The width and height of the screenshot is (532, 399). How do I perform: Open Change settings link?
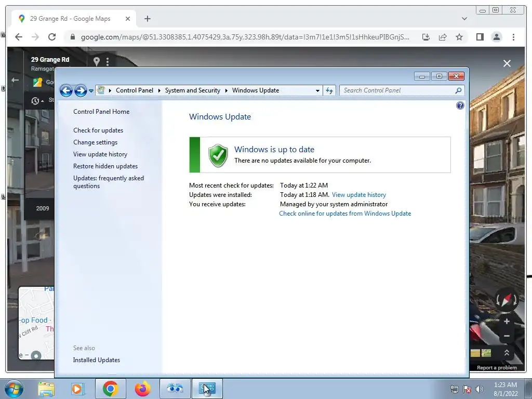click(x=96, y=142)
